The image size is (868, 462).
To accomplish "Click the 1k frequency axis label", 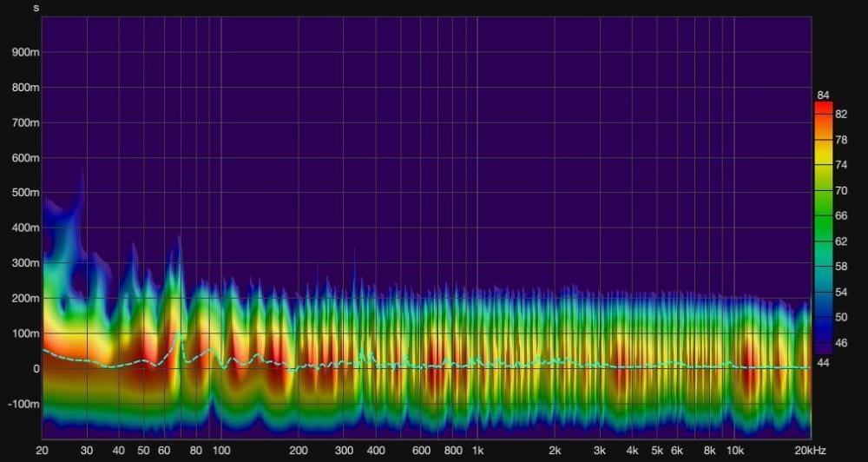I will (477, 451).
